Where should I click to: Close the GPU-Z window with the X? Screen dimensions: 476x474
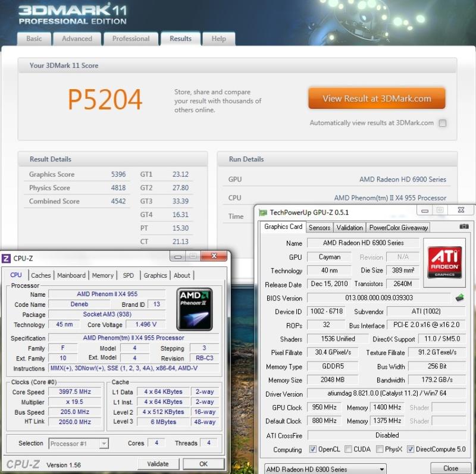coord(461,210)
